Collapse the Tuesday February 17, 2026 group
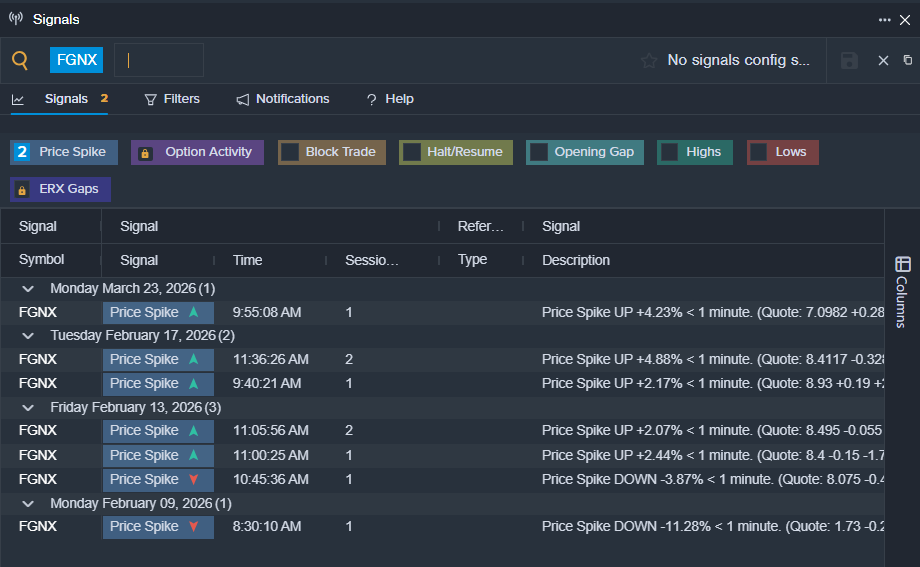 pyautogui.click(x=28, y=336)
